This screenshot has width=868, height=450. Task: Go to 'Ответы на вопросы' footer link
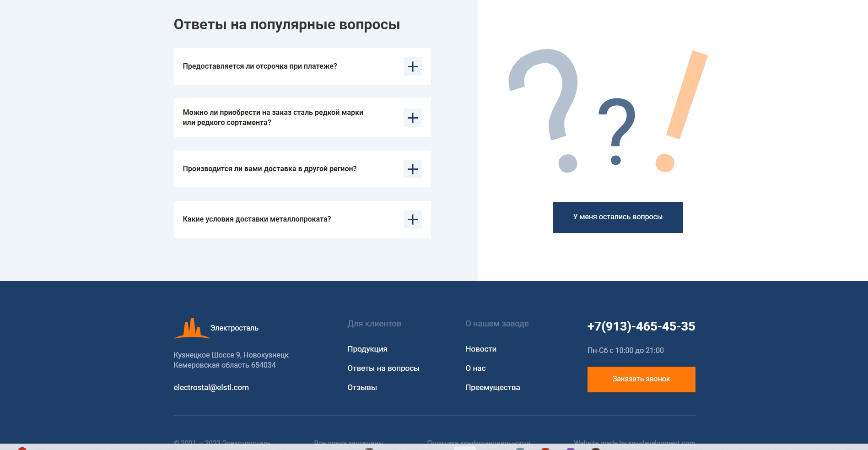[383, 368]
